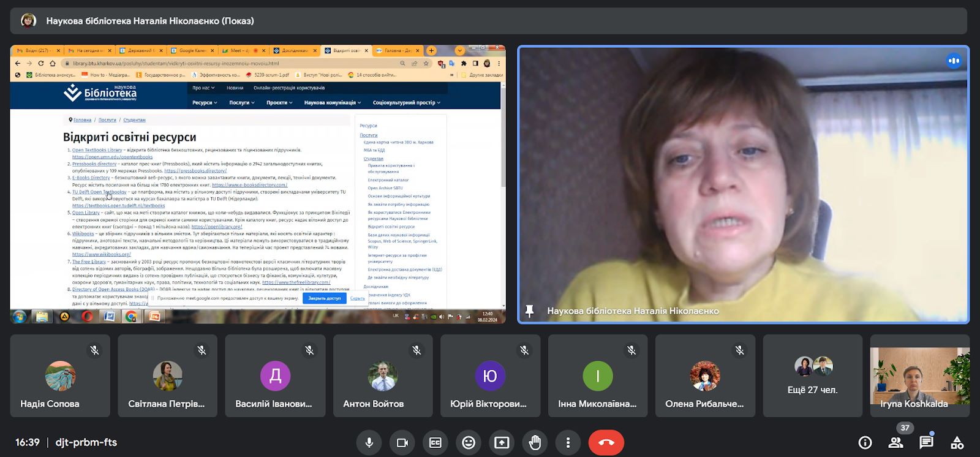Select Василій Іванович's participant tile

pos(275,376)
